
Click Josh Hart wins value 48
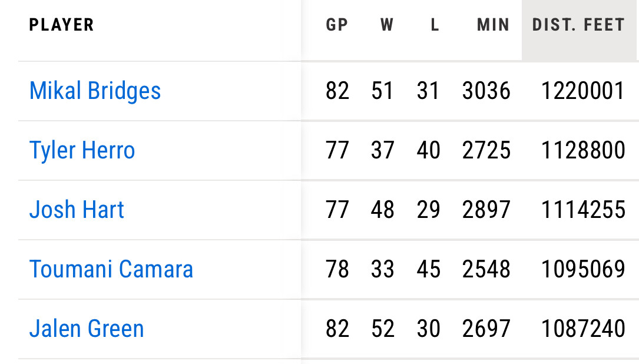(x=383, y=210)
